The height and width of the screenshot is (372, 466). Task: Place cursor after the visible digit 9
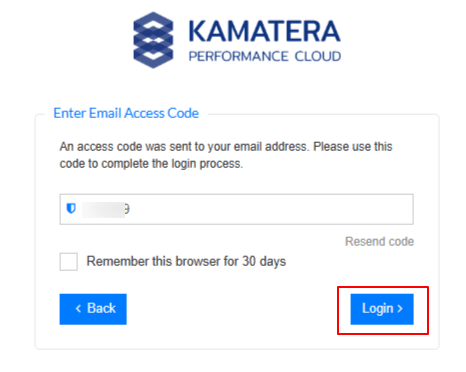[130, 209]
